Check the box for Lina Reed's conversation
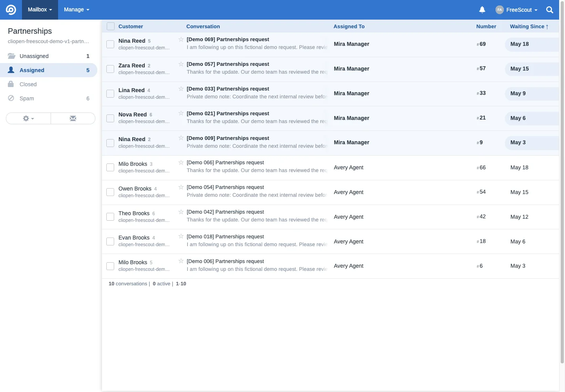This screenshot has height=392, width=565. (x=110, y=94)
